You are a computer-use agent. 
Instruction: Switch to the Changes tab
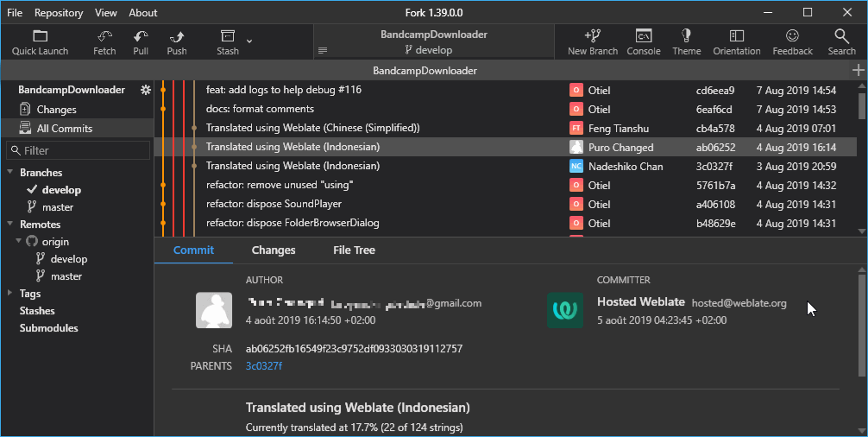274,250
